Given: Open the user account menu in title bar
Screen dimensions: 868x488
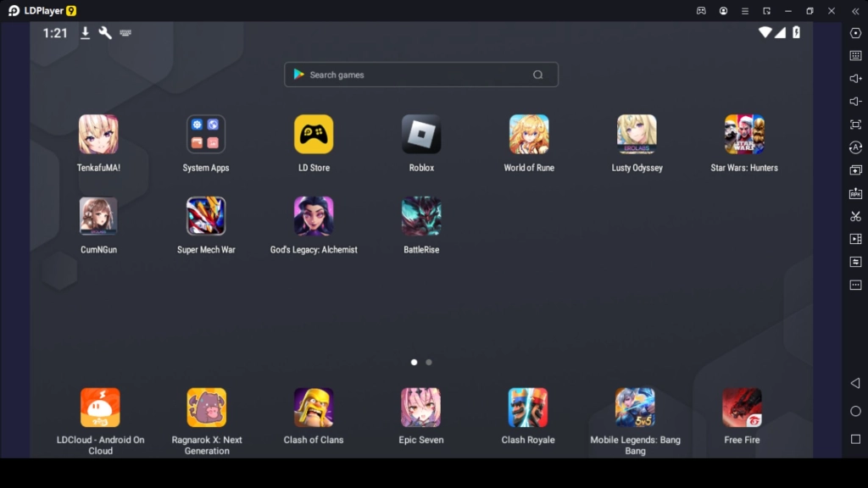Looking at the screenshot, I should pos(723,11).
